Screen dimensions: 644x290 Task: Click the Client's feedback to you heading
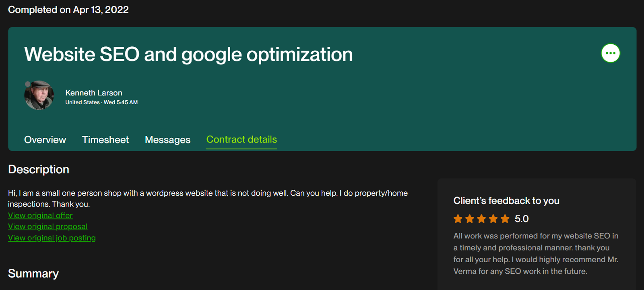(506, 201)
